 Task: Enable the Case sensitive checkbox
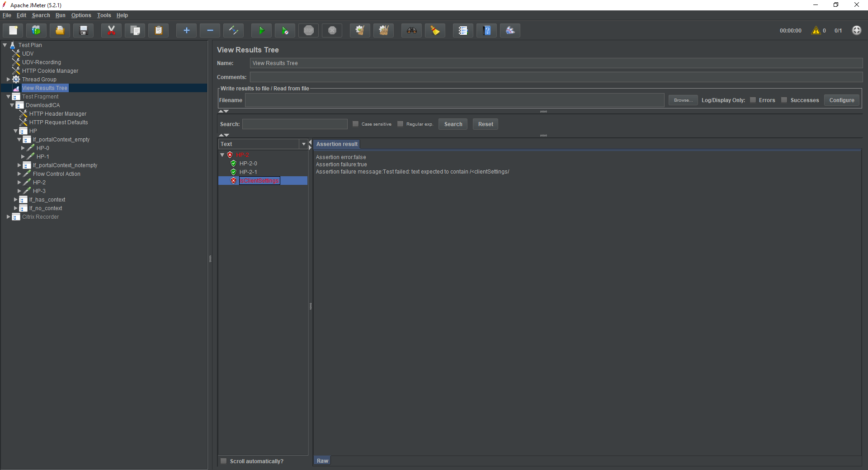[x=356, y=123]
